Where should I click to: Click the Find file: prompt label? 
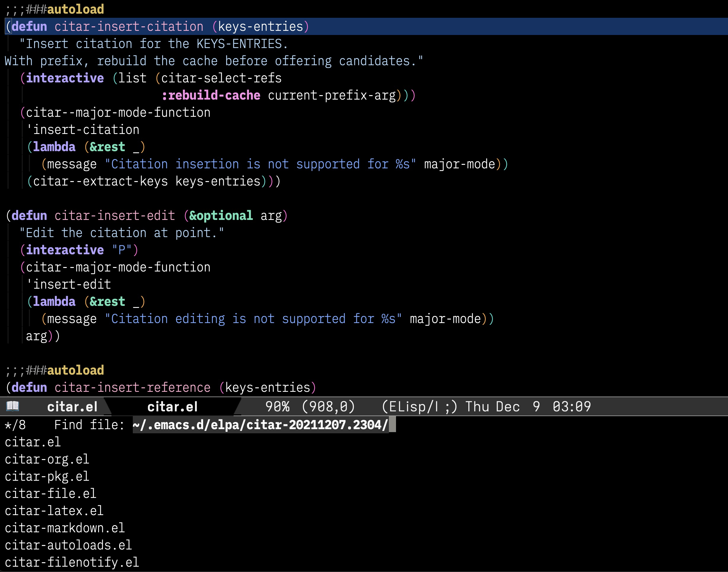click(90, 425)
